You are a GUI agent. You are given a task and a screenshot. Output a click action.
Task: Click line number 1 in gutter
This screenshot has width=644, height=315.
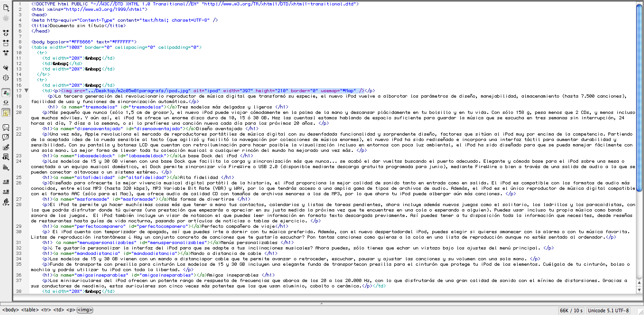[x=19, y=4]
